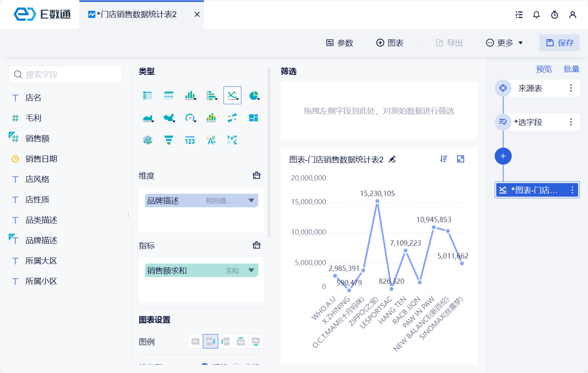Select the detail table chart type
The image size is (588, 373).
tap(169, 96)
